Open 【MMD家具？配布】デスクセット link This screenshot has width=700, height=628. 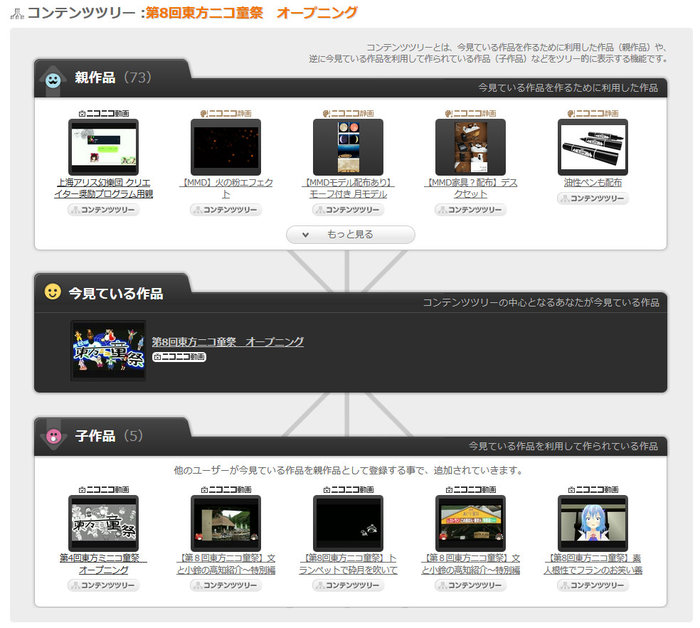pos(471,188)
